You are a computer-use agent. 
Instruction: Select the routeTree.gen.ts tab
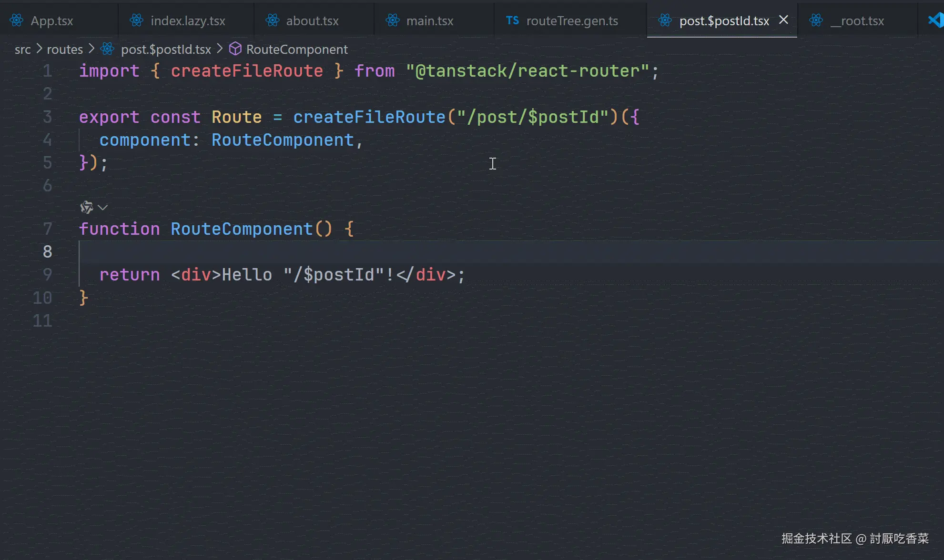click(571, 21)
